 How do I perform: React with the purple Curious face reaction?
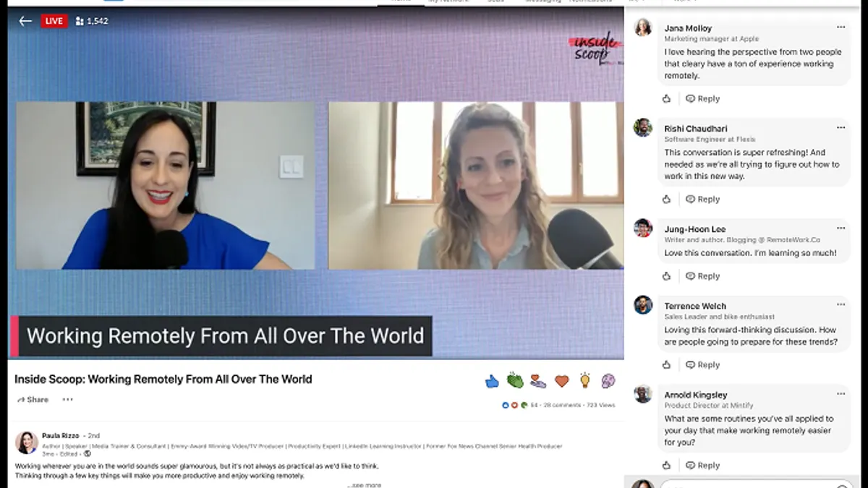(608, 380)
